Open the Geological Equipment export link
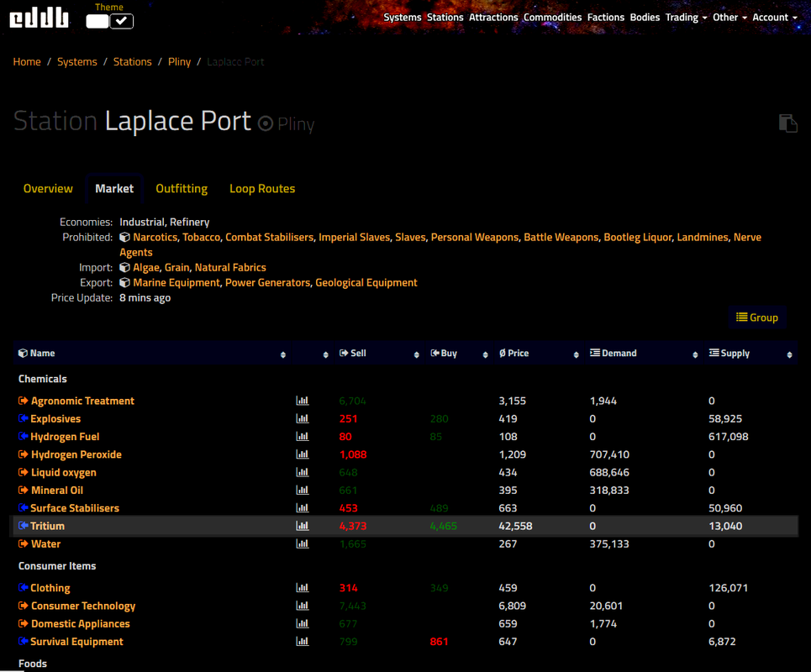This screenshot has height=672, width=811. 366,283
